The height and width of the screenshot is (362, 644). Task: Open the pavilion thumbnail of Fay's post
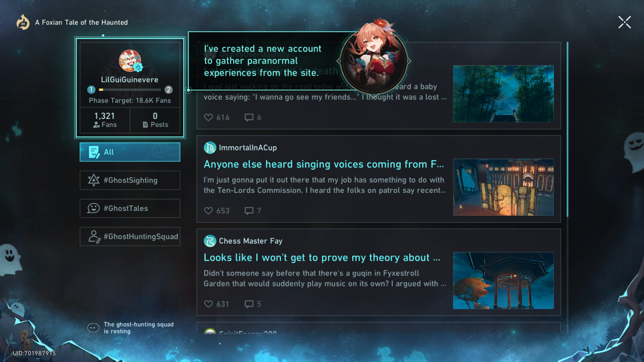504,280
